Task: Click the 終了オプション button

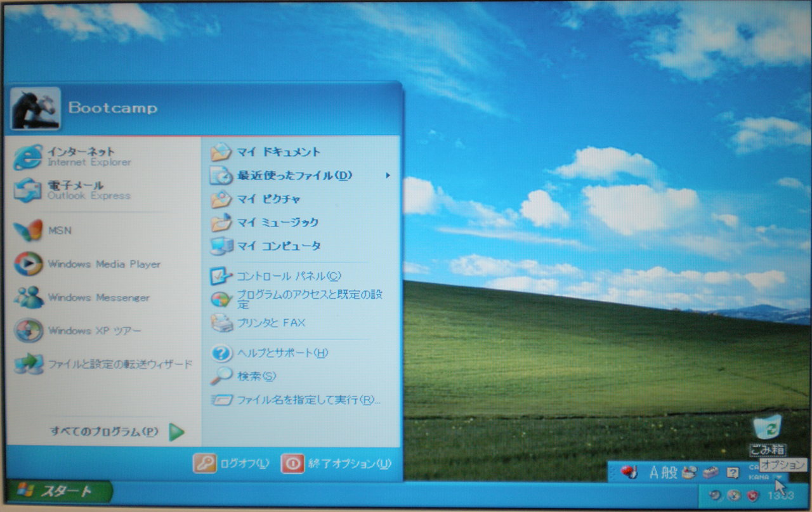Action: [336, 464]
